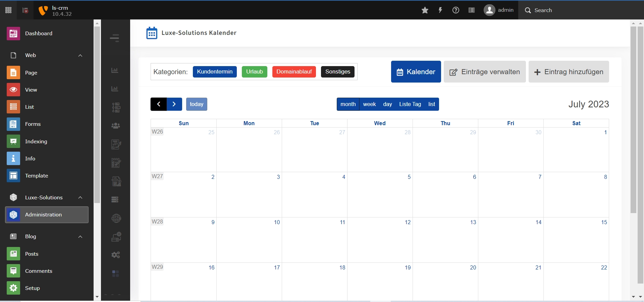Screen dimensions: 644x302
Task: Open the admin user dropdown
Action: [x=499, y=10]
